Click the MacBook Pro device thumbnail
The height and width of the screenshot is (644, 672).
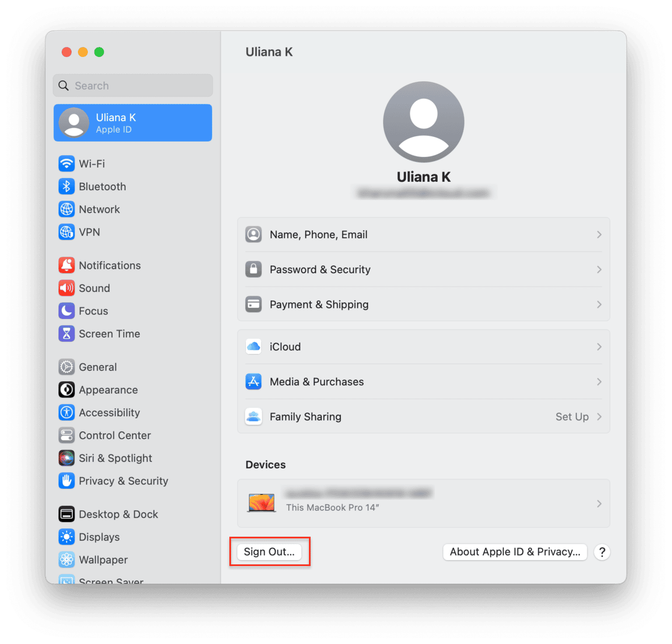pos(262,503)
